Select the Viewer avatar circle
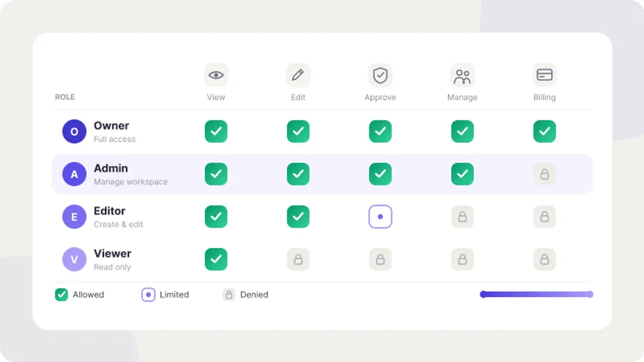This screenshot has width=644, height=362. click(x=74, y=260)
